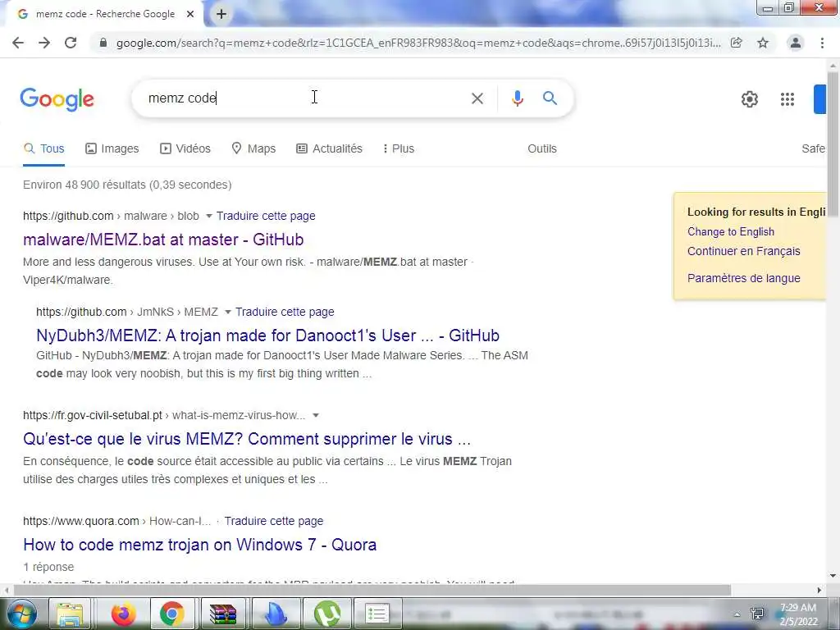
Task: Open the Chrome profile avatar menu
Action: pyautogui.click(x=796, y=43)
